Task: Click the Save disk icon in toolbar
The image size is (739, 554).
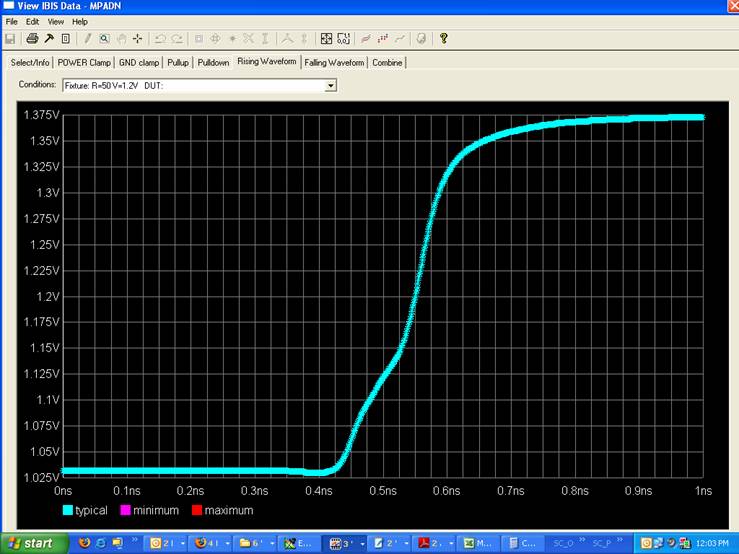Action: tap(10, 39)
